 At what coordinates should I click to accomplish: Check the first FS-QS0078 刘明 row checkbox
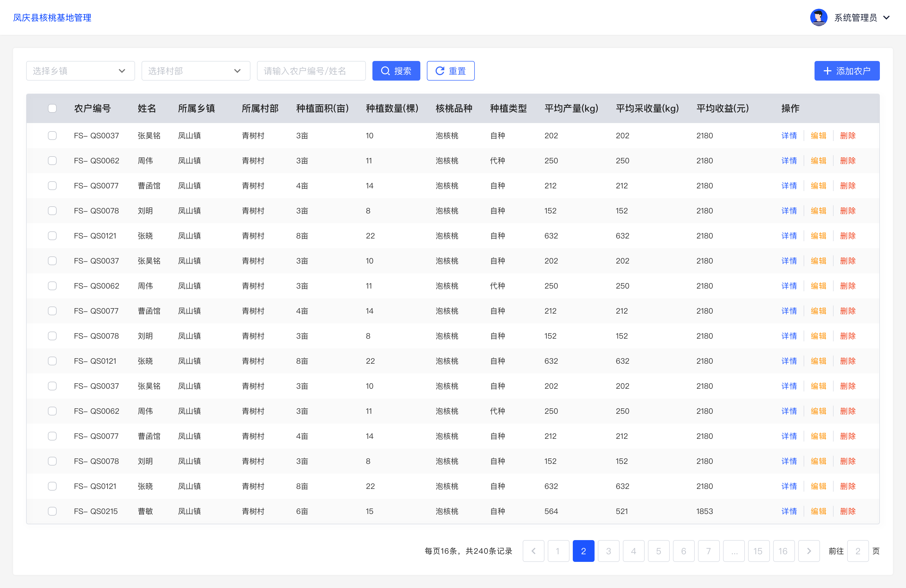(x=52, y=211)
